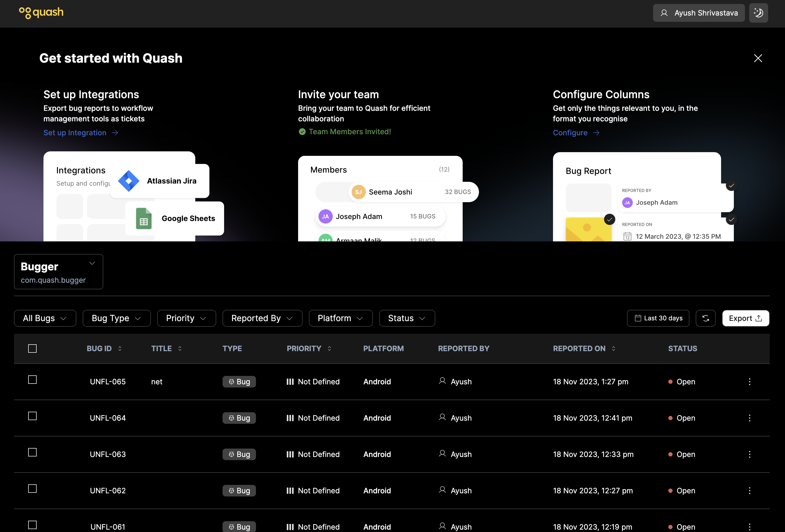Tick the checkbox for UNFL-062
This screenshot has width=785, height=532.
32,489
